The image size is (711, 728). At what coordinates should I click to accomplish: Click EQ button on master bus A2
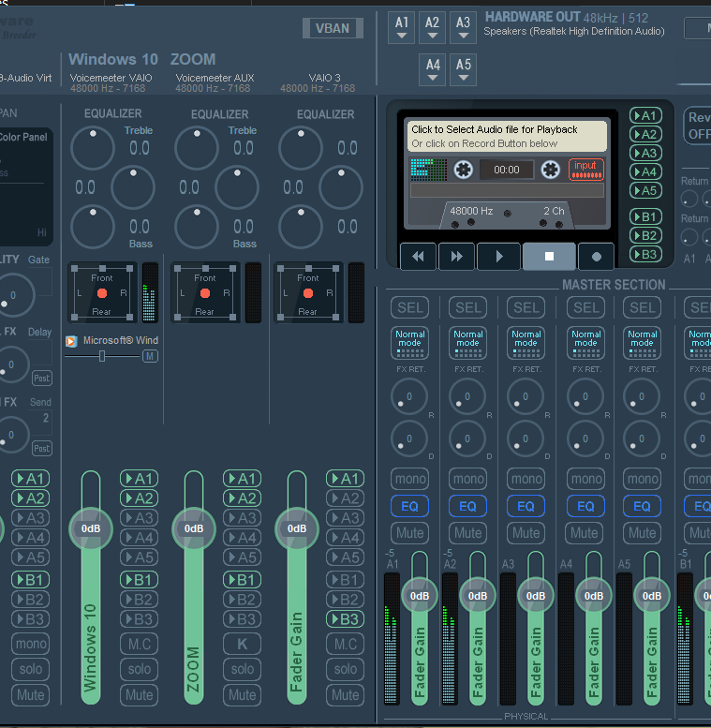467,506
